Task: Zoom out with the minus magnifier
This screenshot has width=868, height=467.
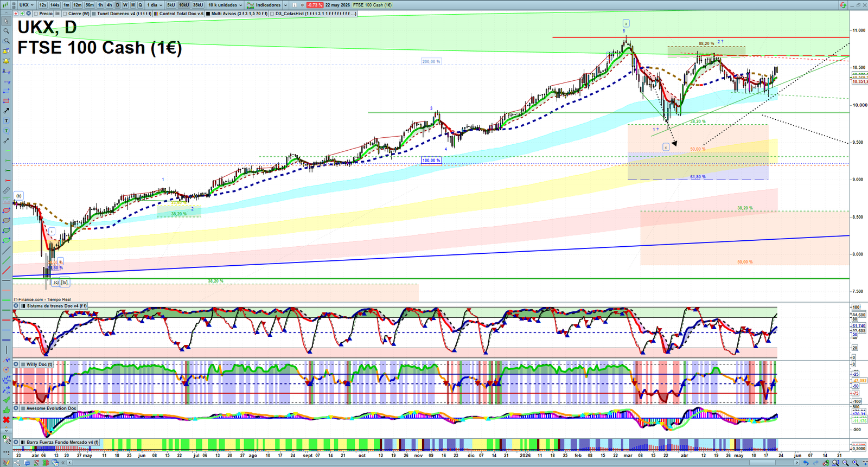Action: pyautogui.click(x=845, y=463)
